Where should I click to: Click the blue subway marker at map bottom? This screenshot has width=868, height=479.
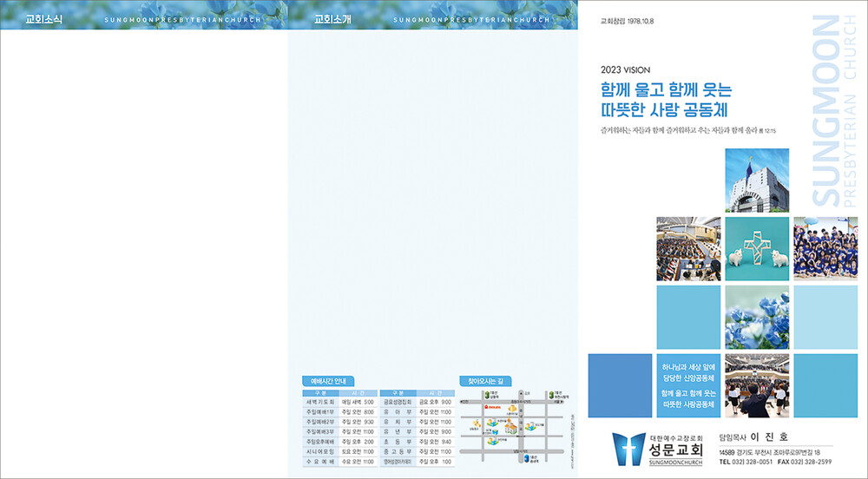[525, 457]
